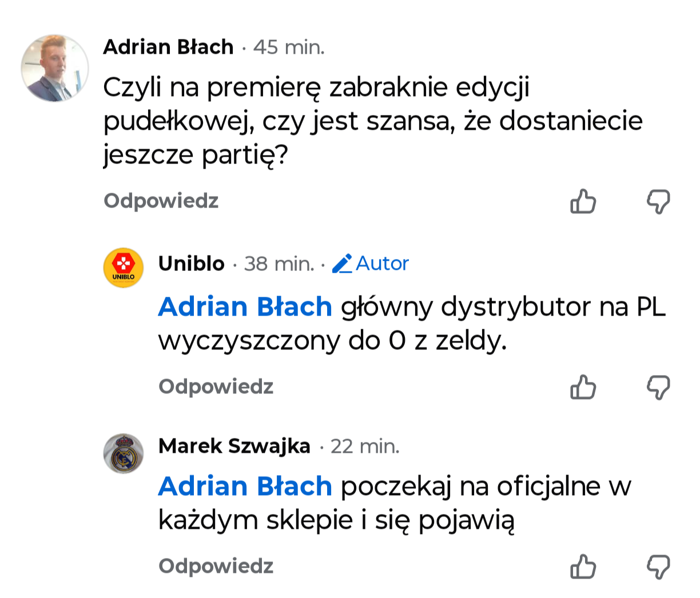
Task: Open the Marek Szwajka username link
Action: pos(234,446)
